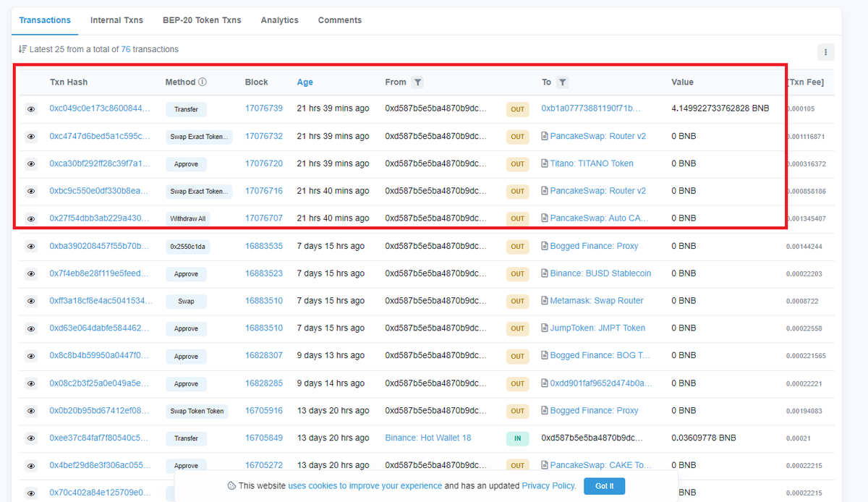Viewport: 868px width, 502px height.
Task: Open transaction hash 0xc049c0e173c8600844
Action: tap(101, 109)
